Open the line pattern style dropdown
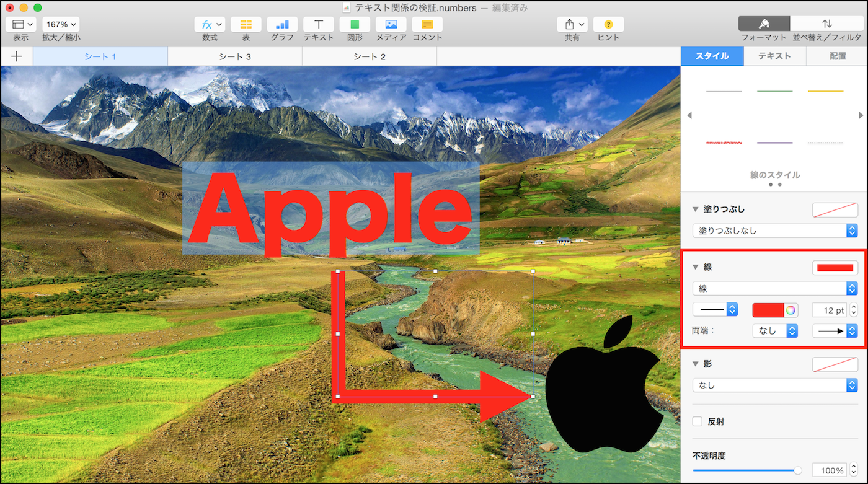The height and width of the screenshot is (484, 868). (715, 310)
